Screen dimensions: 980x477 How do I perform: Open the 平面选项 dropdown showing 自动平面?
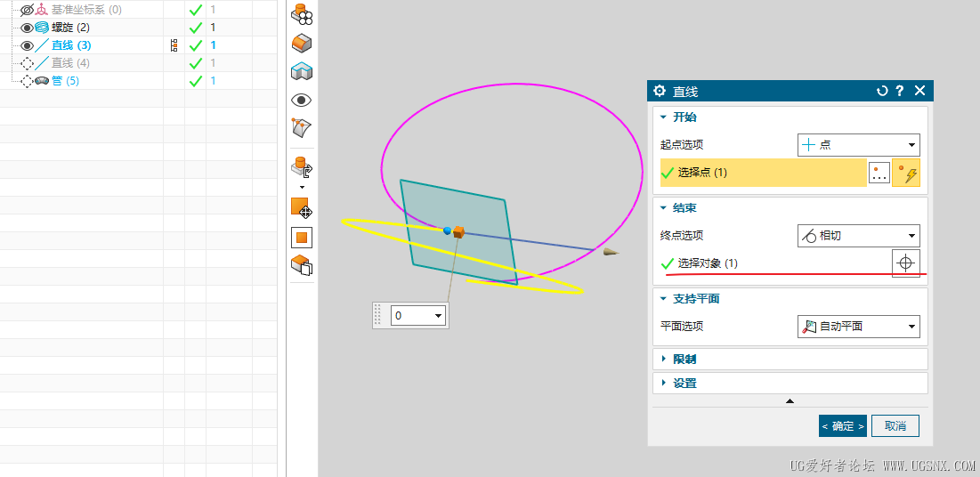tap(859, 327)
